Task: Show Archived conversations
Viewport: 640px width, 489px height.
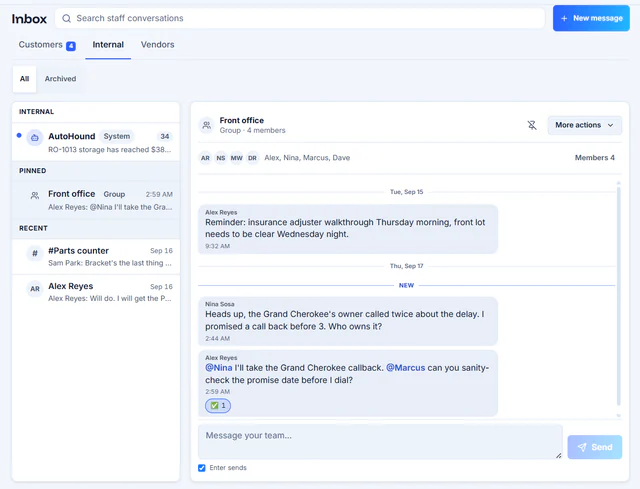Action: (x=60, y=79)
